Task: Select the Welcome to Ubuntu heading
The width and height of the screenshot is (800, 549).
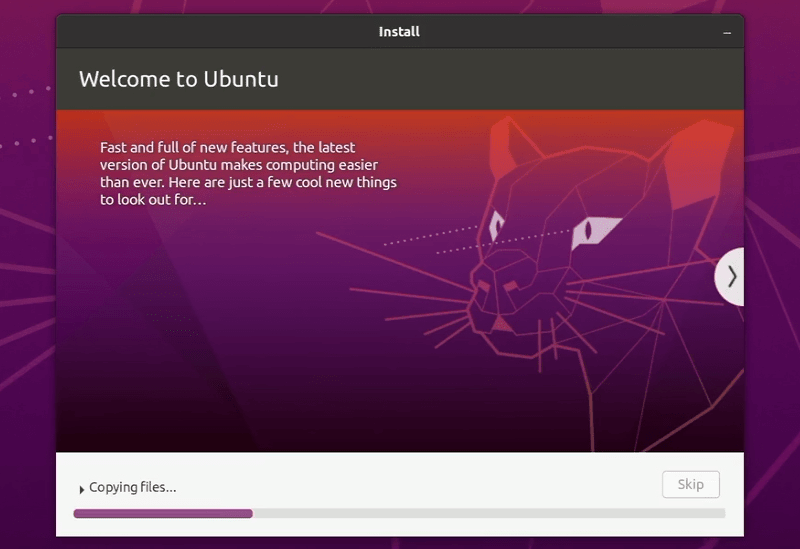Action: point(178,80)
